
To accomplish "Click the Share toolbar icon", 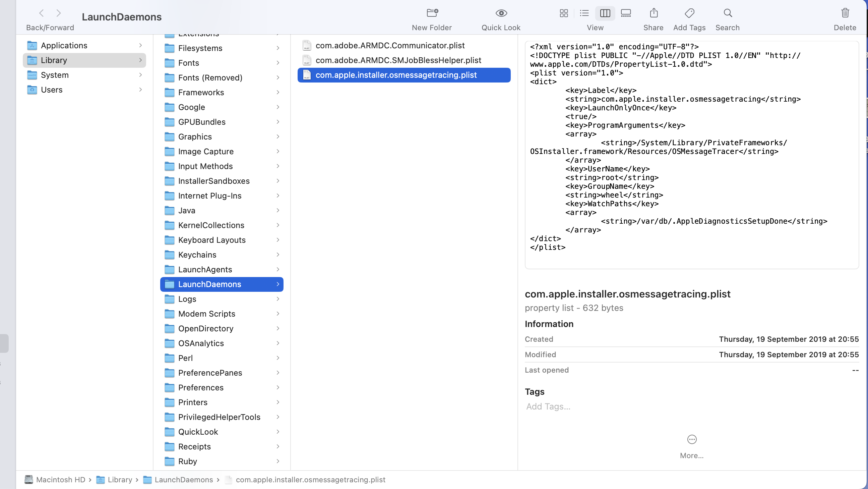I will pyautogui.click(x=654, y=13).
